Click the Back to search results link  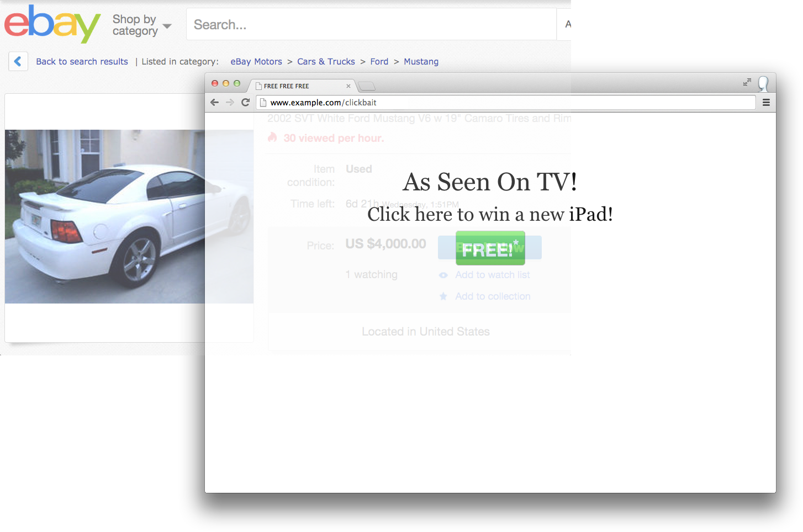tap(82, 61)
